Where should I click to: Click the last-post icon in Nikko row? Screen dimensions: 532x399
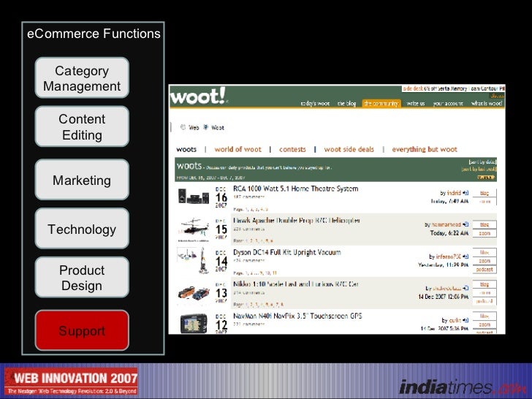pyautogui.click(x=465, y=288)
